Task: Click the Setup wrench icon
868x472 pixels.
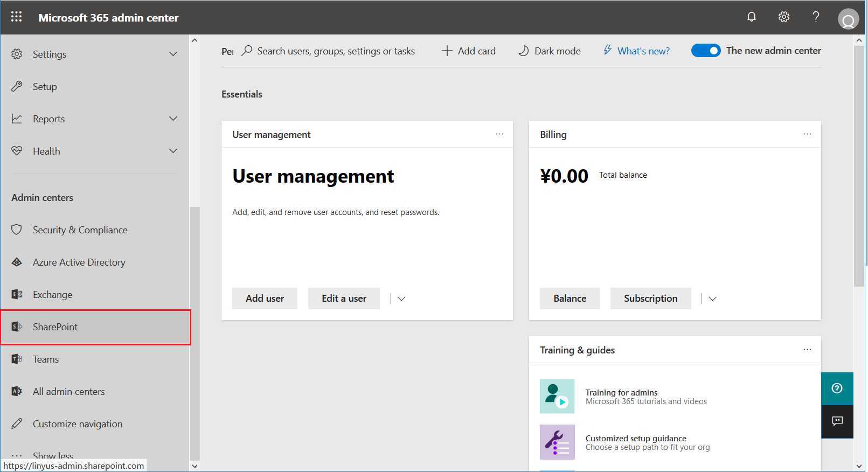Action: click(x=17, y=86)
